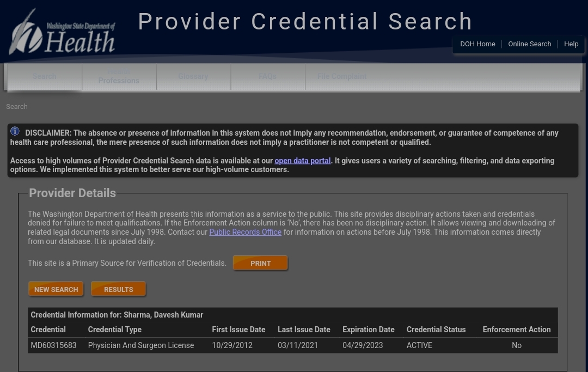Click Help in the top-right menu
The height and width of the screenshot is (372, 588).
point(571,44)
